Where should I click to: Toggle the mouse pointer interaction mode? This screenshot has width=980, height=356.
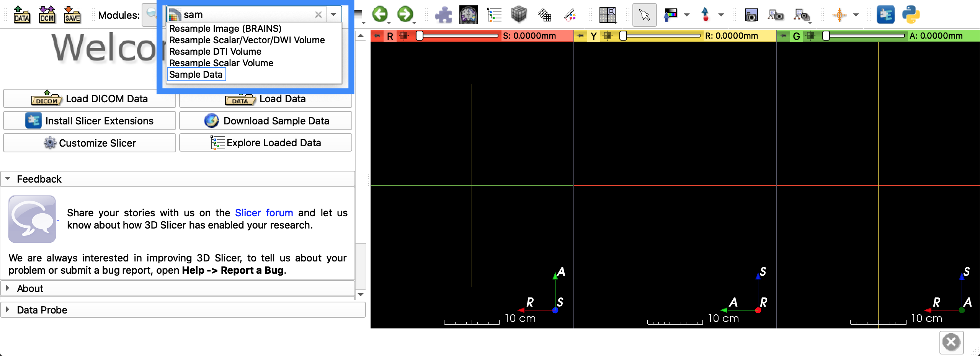(x=645, y=15)
